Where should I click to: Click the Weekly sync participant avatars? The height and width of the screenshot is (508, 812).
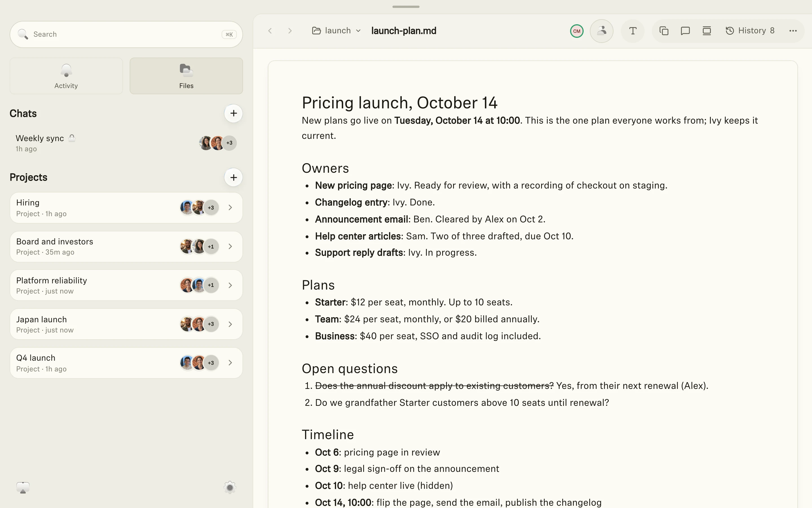pyautogui.click(x=218, y=143)
